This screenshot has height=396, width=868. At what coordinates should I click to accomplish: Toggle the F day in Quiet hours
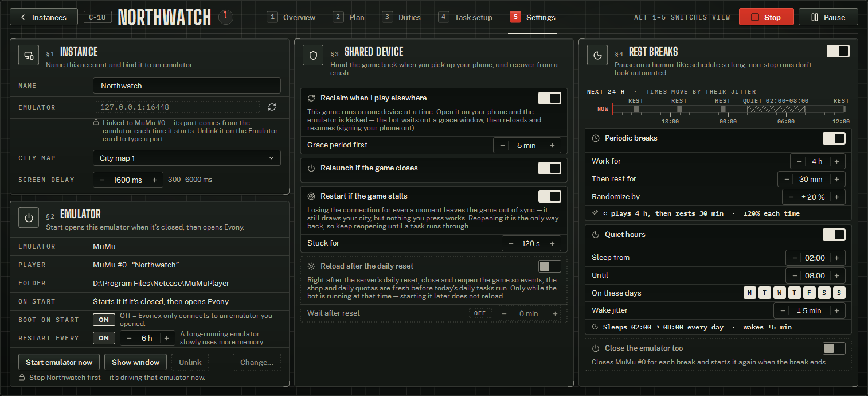click(809, 293)
